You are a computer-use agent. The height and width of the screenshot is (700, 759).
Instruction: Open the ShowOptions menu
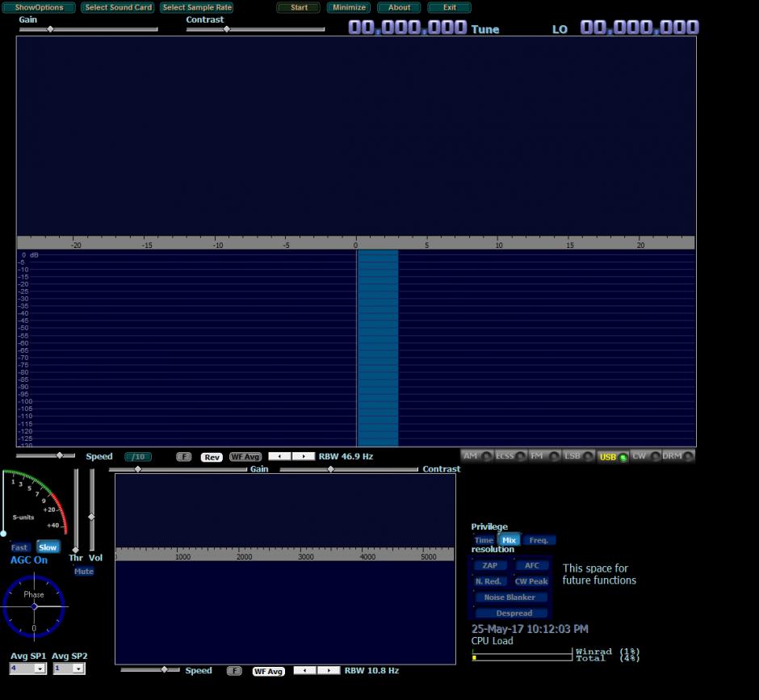click(x=39, y=7)
